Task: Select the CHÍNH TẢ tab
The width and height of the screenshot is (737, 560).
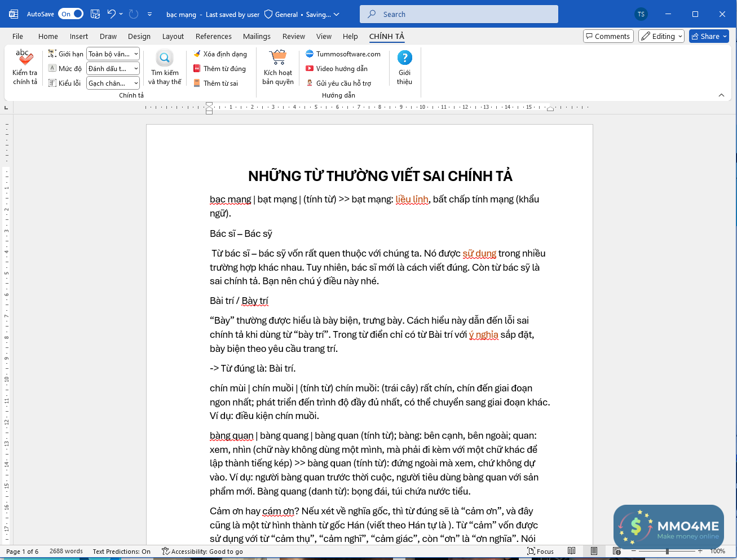Action: click(387, 36)
